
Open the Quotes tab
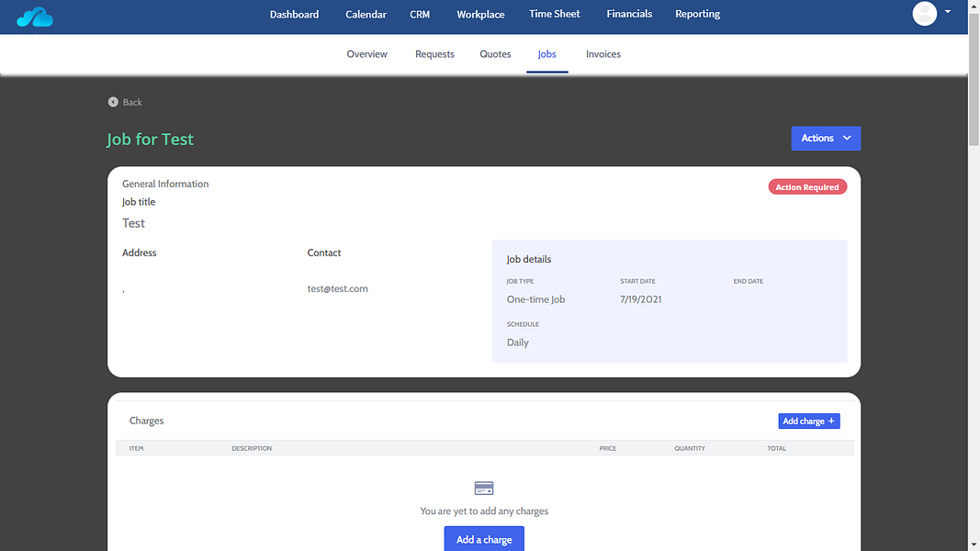495,54
